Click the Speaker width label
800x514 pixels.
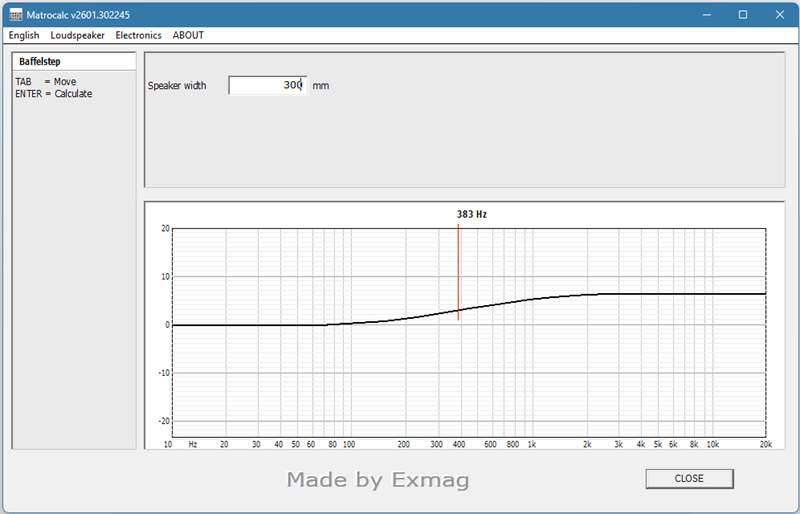(x=177, y=86)
